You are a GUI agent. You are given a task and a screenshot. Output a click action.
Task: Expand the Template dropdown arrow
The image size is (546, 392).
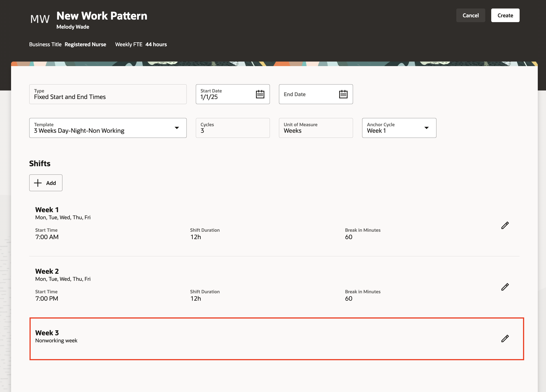tap(177, 128)
